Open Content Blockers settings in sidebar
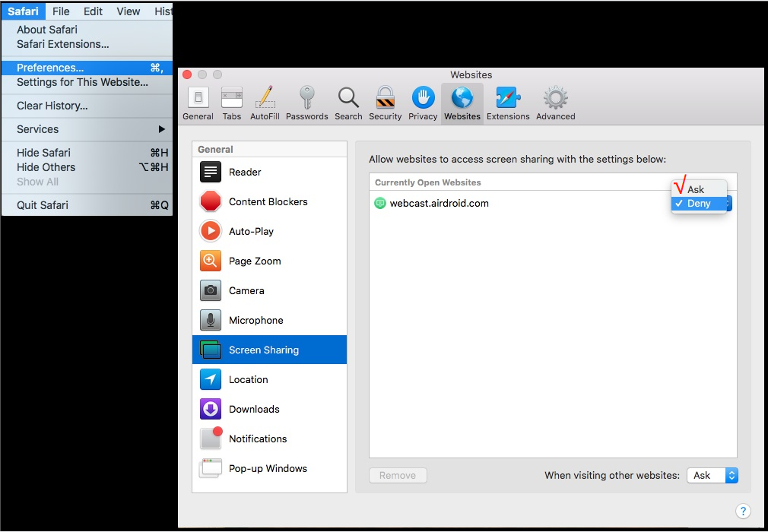 [268, 201]
